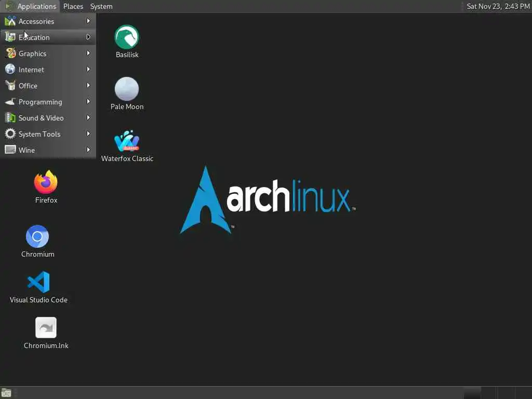This screenshot has width=532, height=399.
Task: Click the Chromium.lnk label text
Action: click(46, 345)
